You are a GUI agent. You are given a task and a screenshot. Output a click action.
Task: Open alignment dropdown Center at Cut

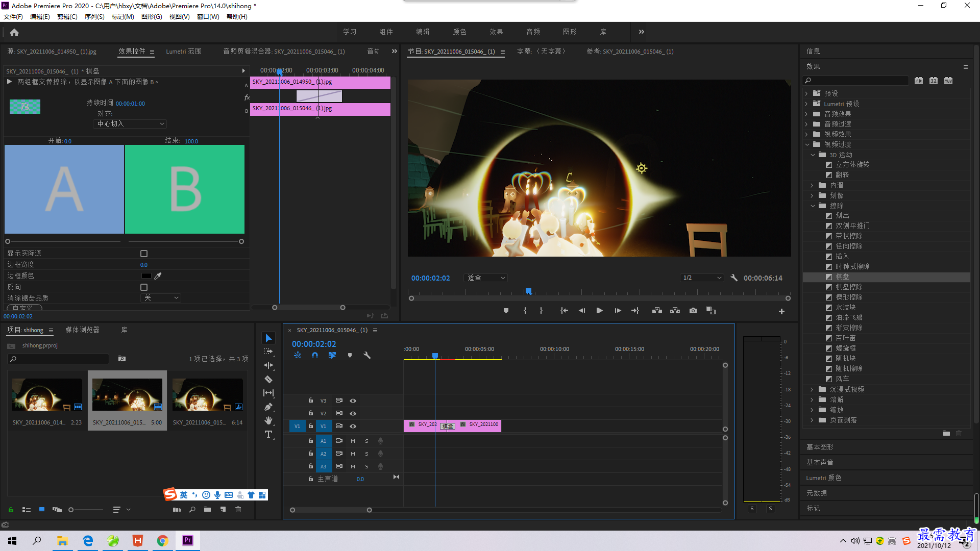coord(131,124)
